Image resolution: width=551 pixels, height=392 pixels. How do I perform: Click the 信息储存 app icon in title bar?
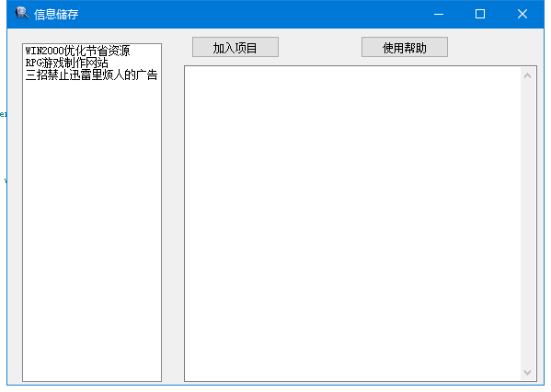[x=21, y=14]
